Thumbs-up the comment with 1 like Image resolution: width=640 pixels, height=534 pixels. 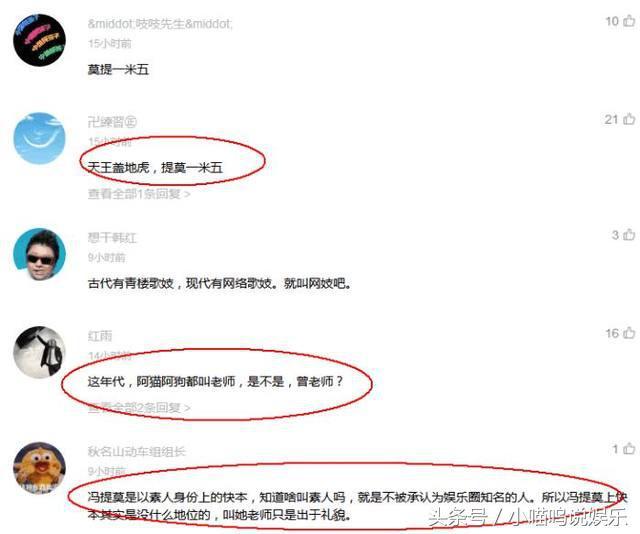point(629,449)
